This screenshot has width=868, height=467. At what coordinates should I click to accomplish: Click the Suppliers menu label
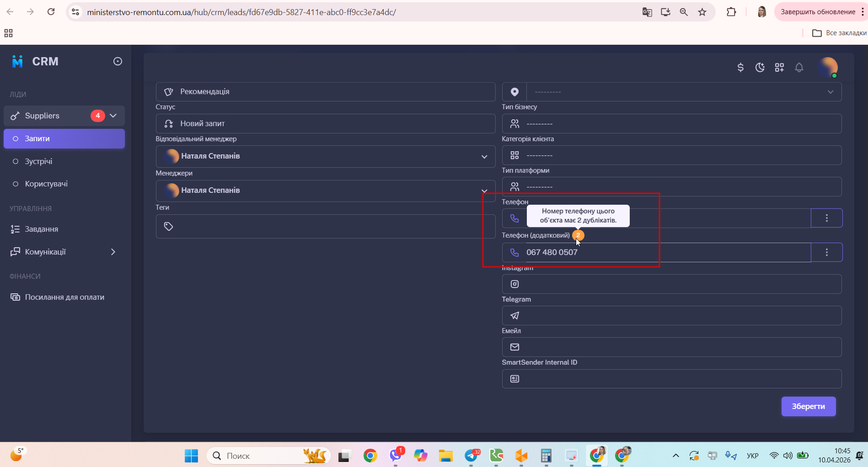pyautogui.click(x=42, y=116)
